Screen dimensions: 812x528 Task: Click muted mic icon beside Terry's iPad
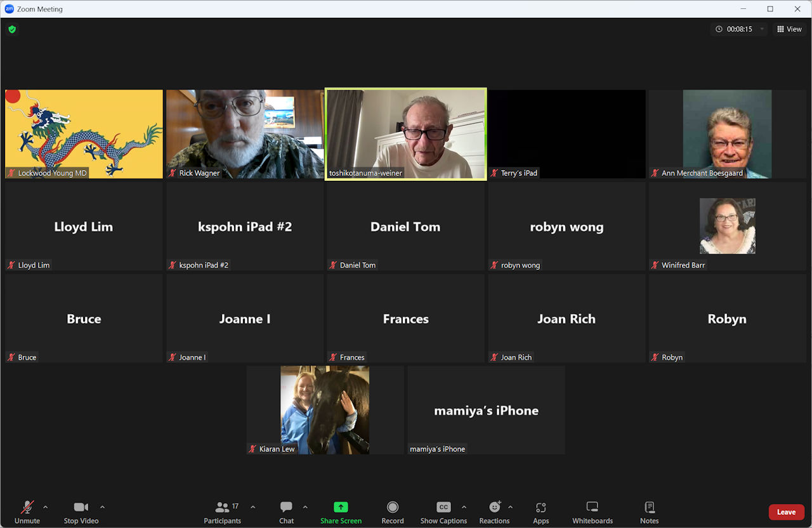click(x=495, y=173)
